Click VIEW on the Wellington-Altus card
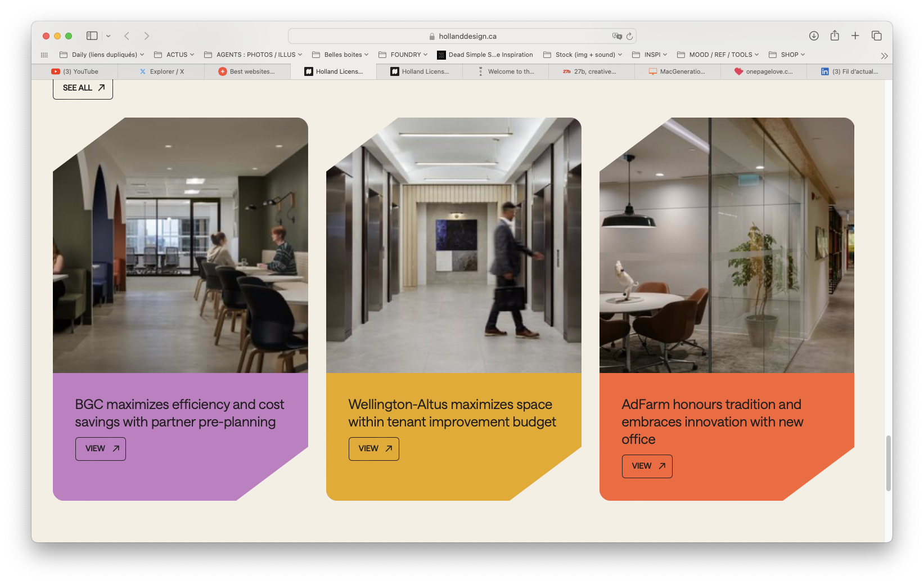This screenshot has width=924, height=584. click(x=374, y=449)
